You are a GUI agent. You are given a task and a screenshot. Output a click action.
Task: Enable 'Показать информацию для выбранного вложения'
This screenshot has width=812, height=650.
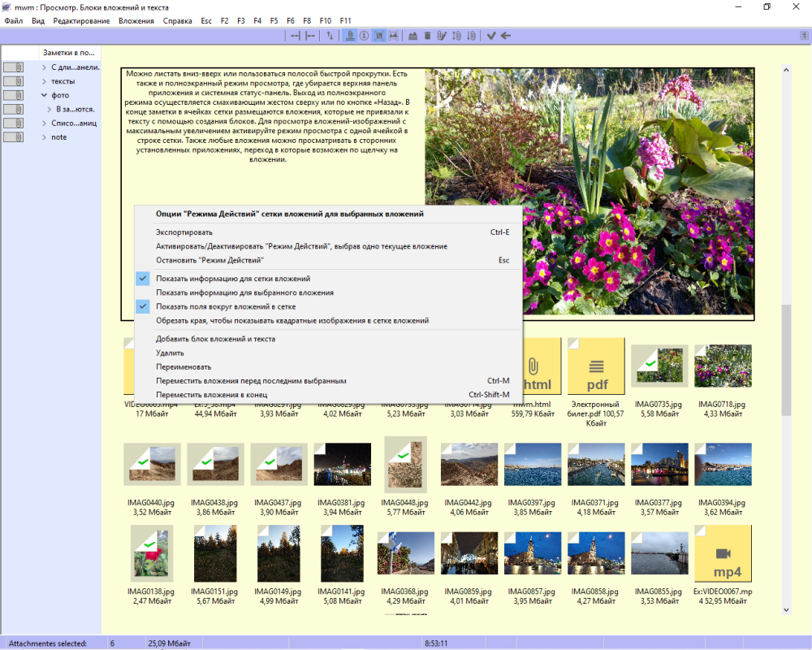pos(244,292)
